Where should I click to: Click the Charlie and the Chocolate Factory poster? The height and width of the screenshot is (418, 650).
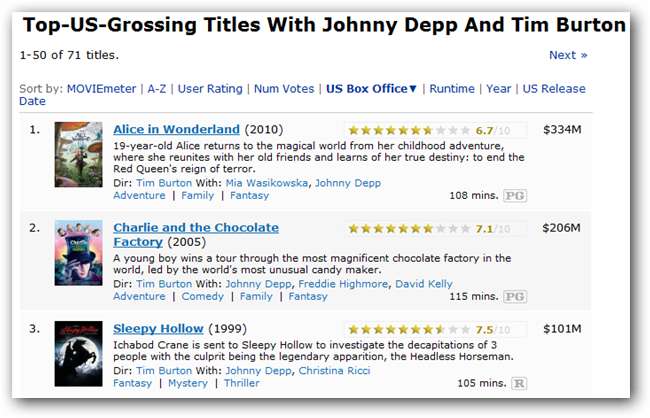click(x=78, y=252)
